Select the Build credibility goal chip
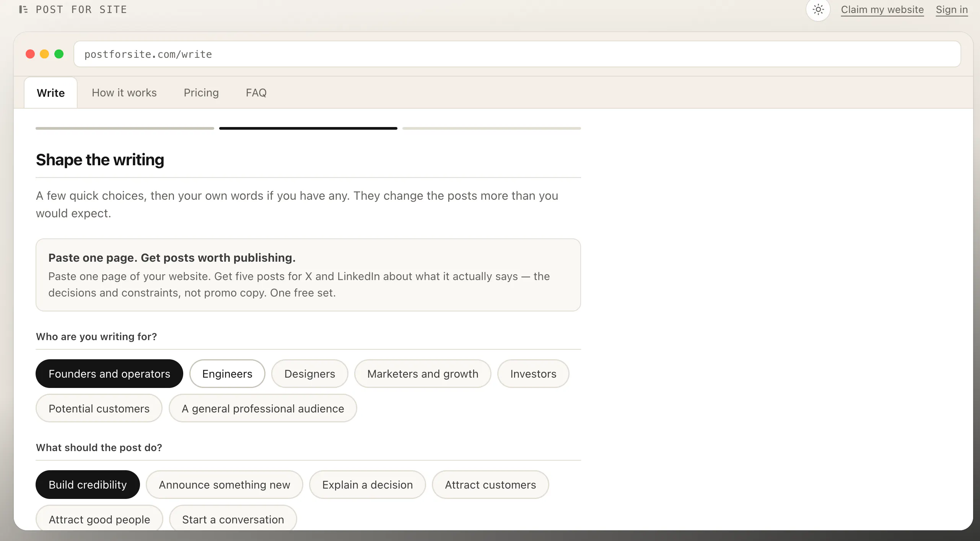 point(88,484)
